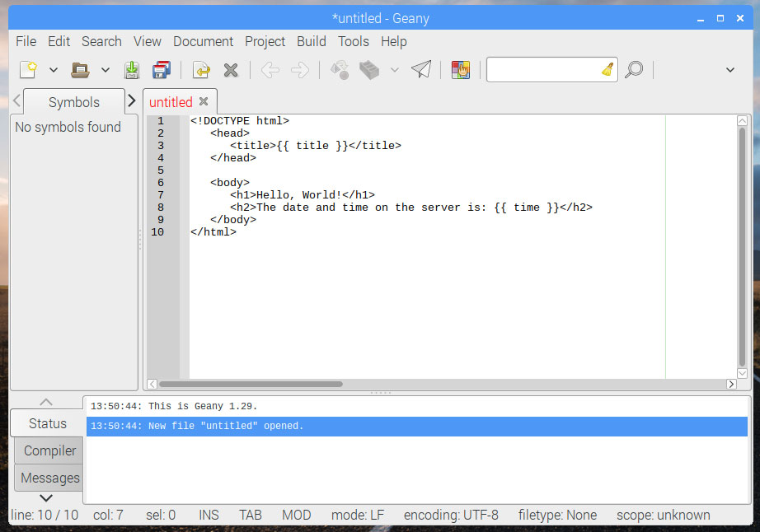760x532 pixels.
Task: Open an existing file
Action: 79,70
